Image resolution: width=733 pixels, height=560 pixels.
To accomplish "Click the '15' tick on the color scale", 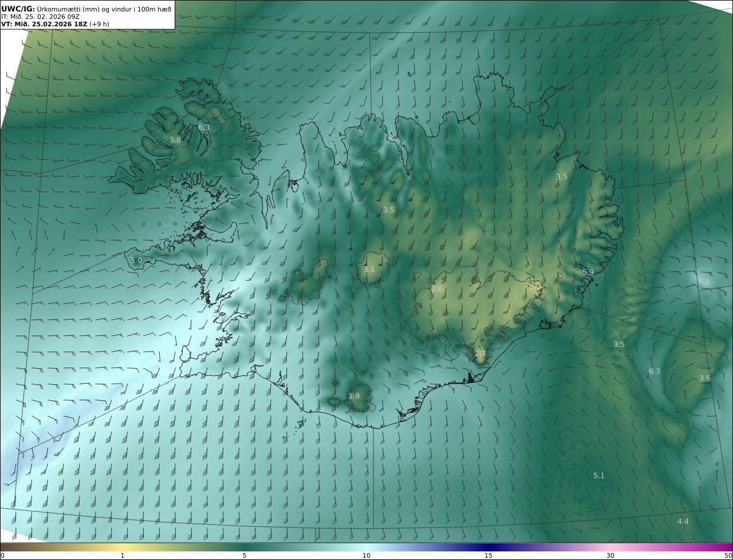I will click(488, 555).
